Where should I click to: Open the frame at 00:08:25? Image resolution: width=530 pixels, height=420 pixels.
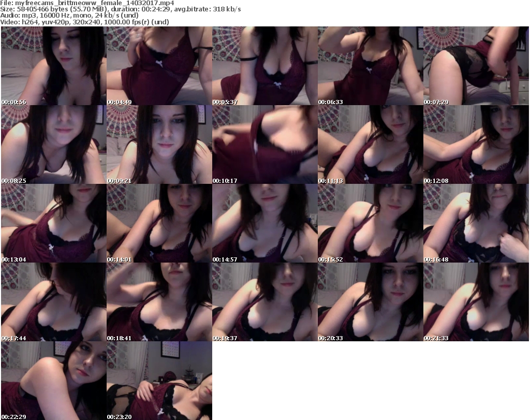(54, 144)
